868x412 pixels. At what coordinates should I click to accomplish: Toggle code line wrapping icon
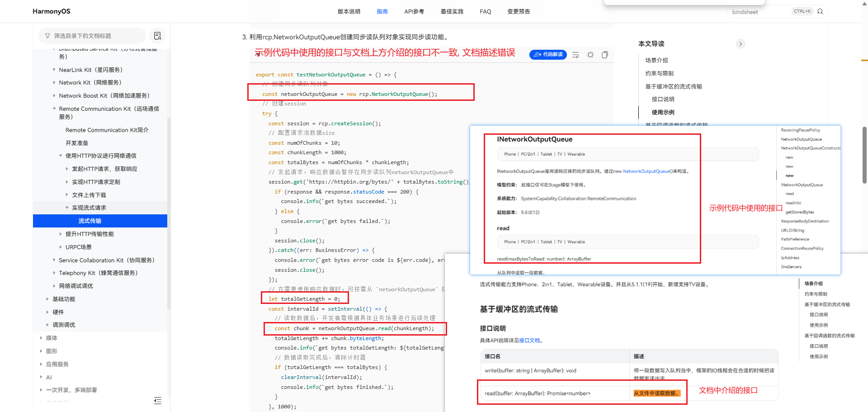576,55
